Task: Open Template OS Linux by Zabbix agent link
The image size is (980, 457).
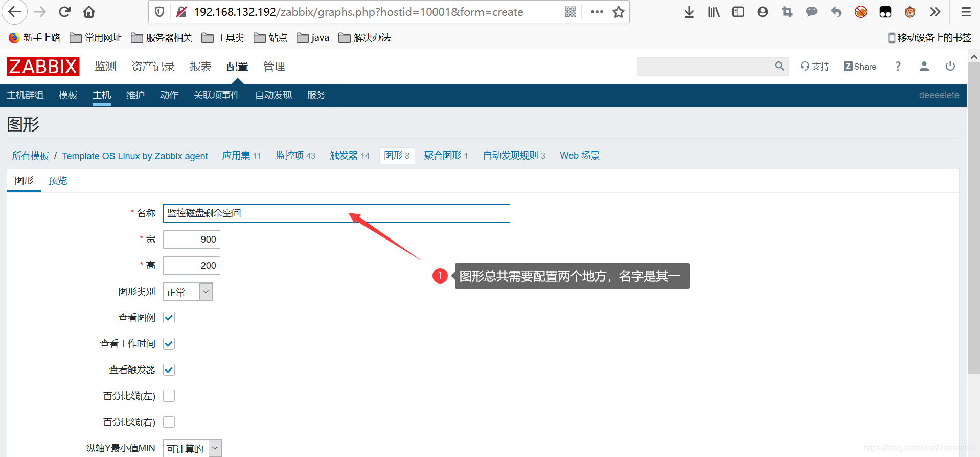Action: coord(135,156)
